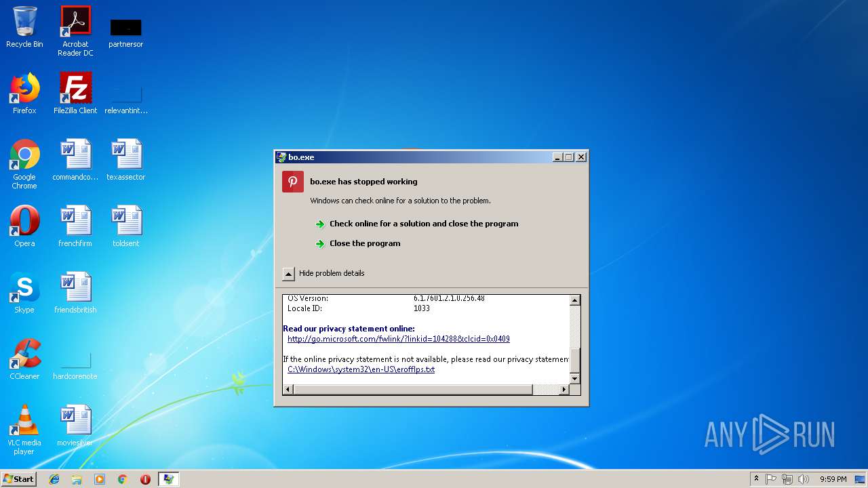Viewport: 868px width, 488px height.
Task: Open Windows Media Player taskbar icon
Action: point(100,479)
